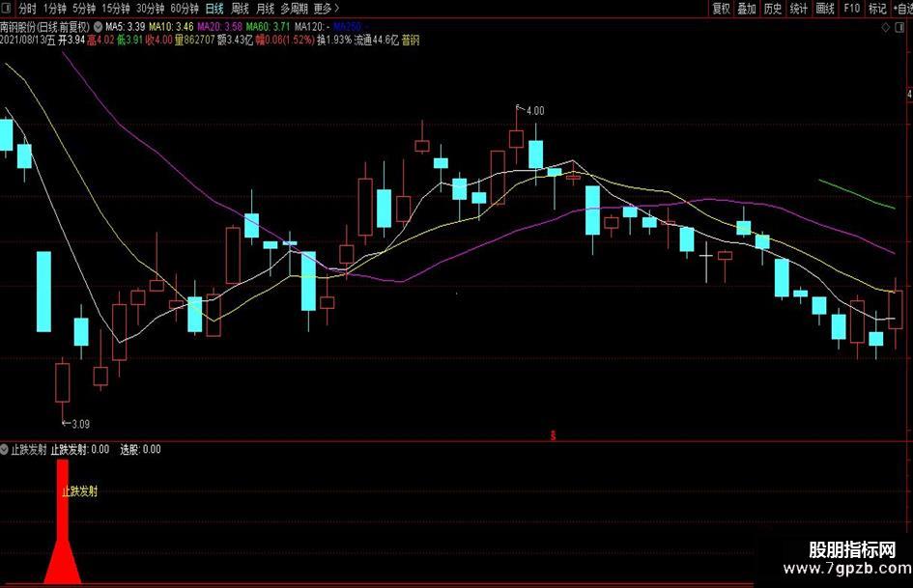The width and height of the screenshot is (913, 588).
Task: Click the 普钢 sector label
Action: pyautogui.click(x=411, y=40)
